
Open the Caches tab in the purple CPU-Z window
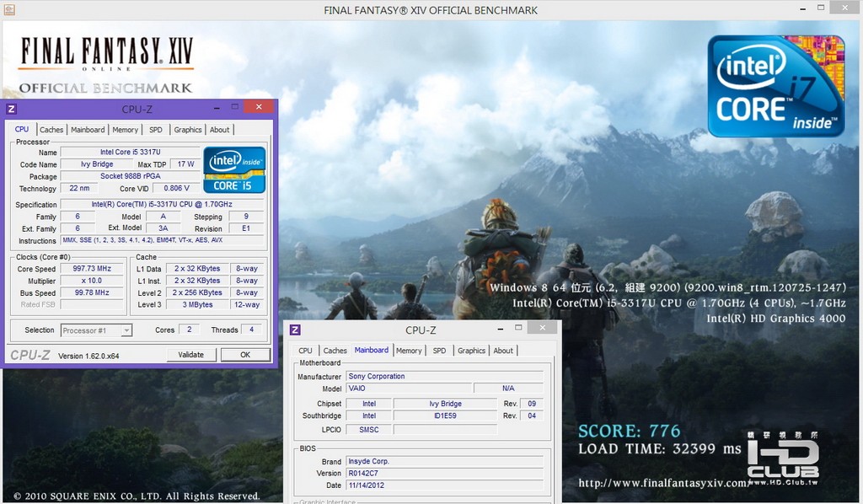pyautogui.click(x=51, y=130)
